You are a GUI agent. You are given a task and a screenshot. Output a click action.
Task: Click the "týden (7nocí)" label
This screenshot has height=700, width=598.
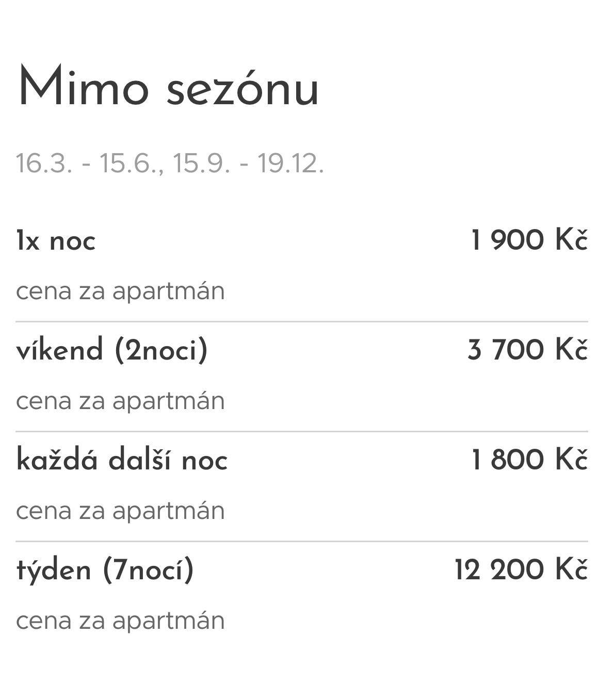(x=105, y=570)
